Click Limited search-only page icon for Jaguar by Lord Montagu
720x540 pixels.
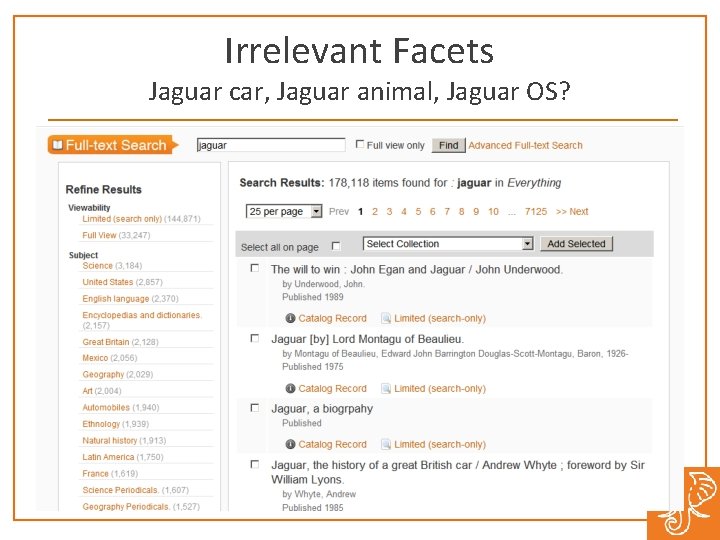[386, 388]
